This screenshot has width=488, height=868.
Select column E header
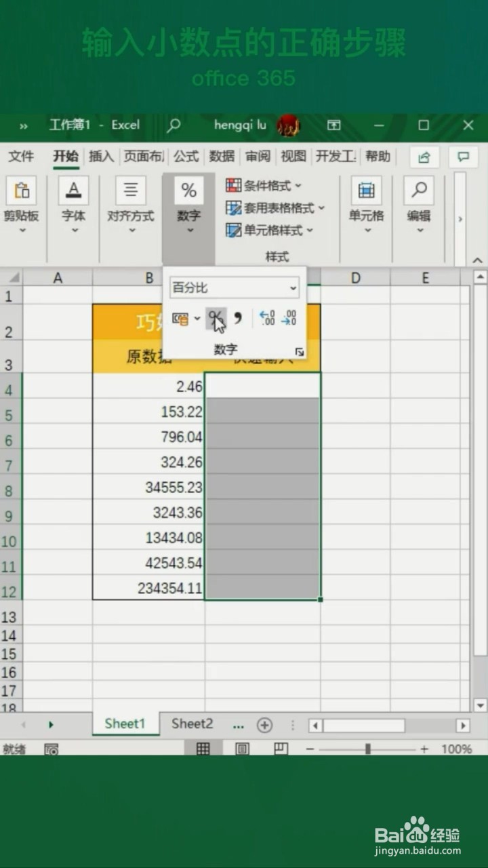(425, 277)
